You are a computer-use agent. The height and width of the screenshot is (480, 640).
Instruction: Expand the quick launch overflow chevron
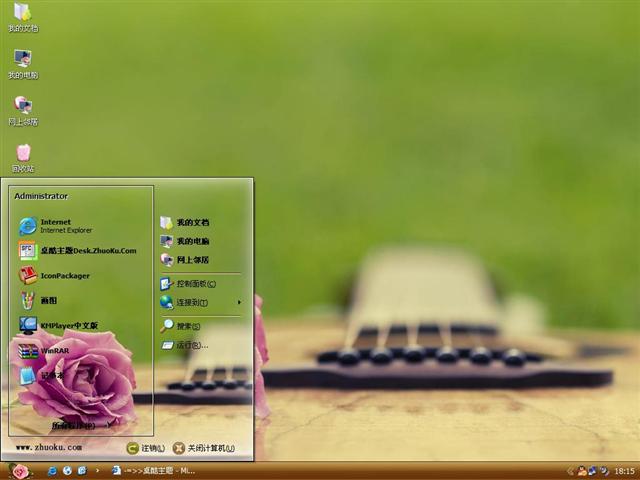point(97,471)
